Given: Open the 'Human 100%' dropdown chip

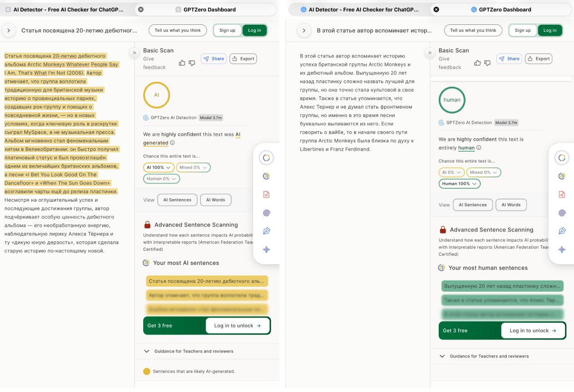Looking at the screenshot, I should pos(459,183).
